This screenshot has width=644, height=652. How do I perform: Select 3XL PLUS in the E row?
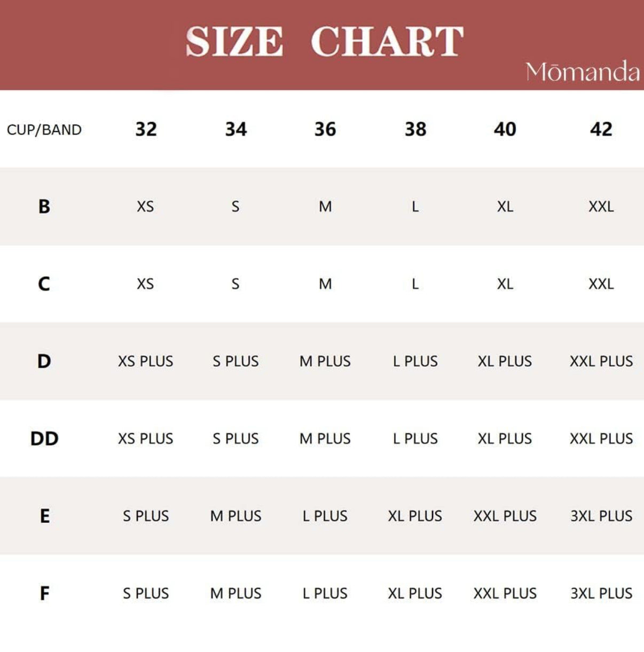pyautogui.click(x=601, y=516)
